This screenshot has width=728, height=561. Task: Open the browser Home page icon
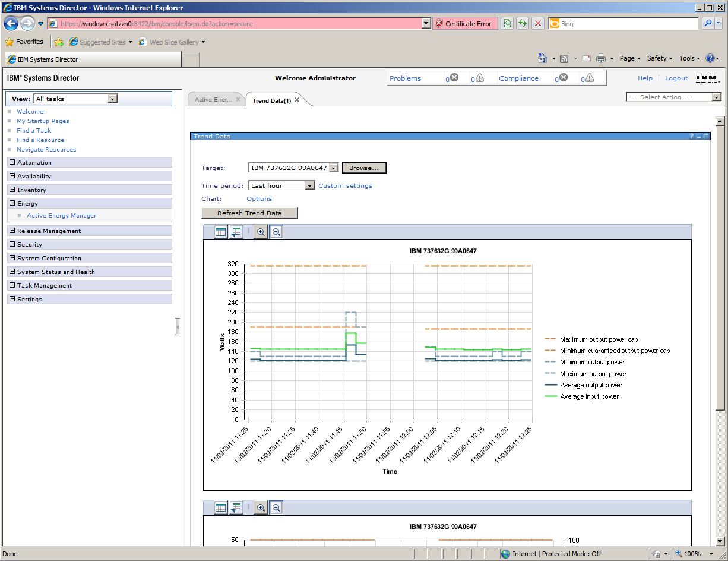coord(543,58)
